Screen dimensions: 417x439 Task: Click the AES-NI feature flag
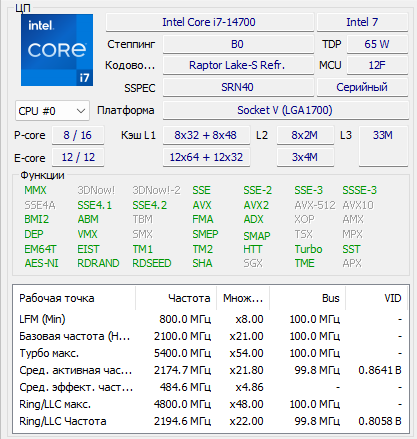pos(41,263)
